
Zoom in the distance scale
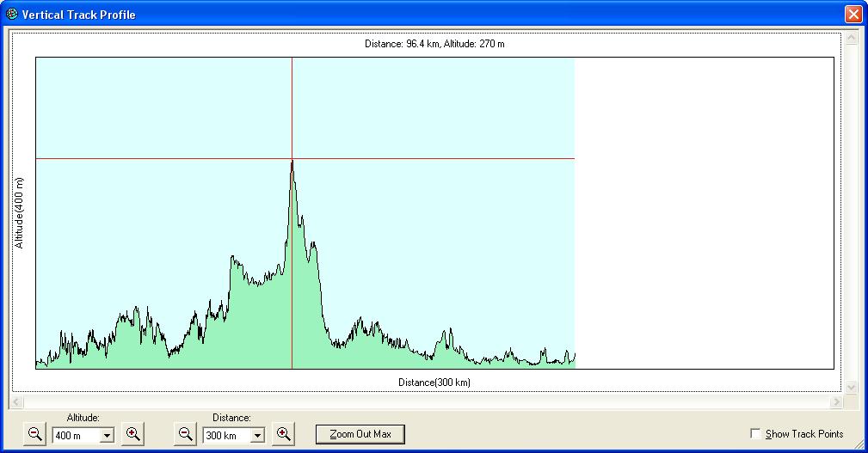click(284, 434)
